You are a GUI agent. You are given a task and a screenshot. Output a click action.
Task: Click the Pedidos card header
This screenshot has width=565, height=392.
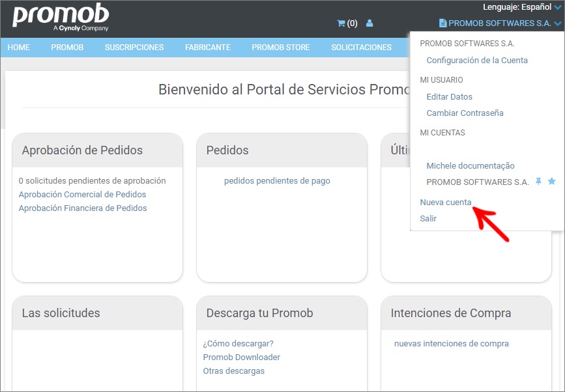(x=282, y=150)
